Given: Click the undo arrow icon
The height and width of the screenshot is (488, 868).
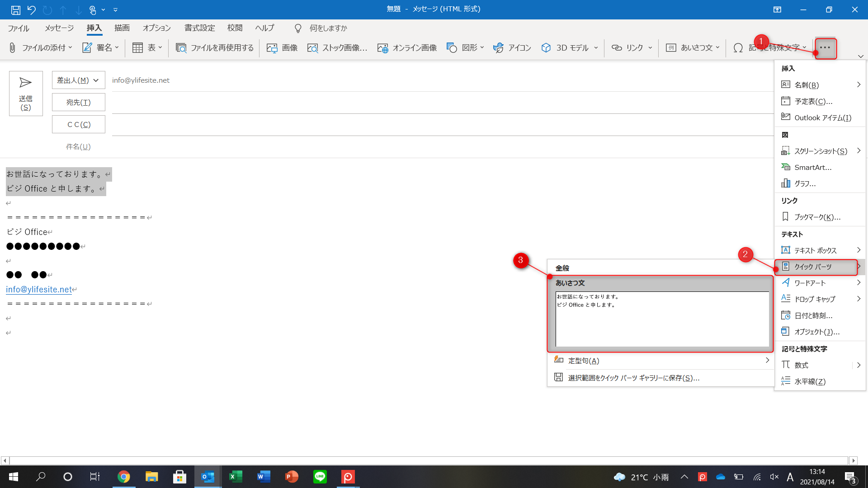Looking at the screenshot, I should tap(31, 9).
